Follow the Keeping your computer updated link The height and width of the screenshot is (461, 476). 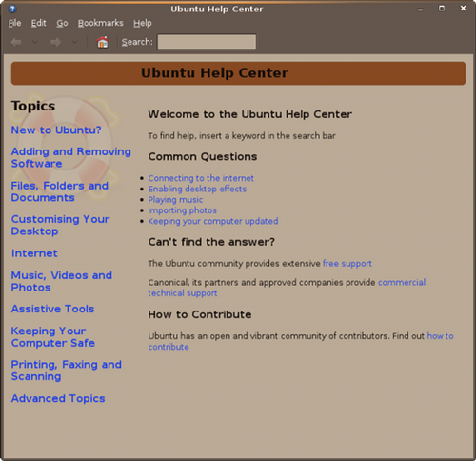(213, 221)
